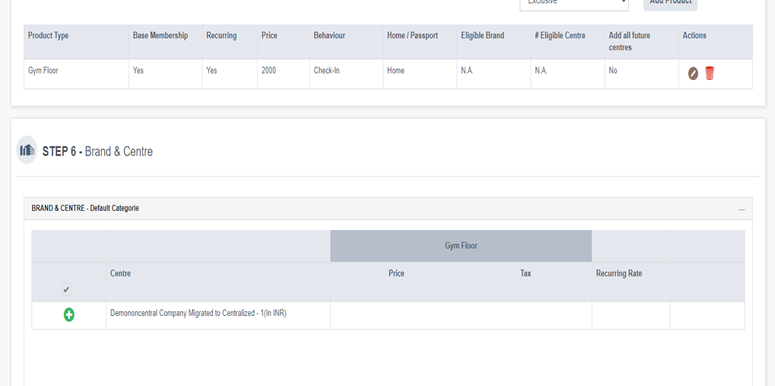Image resolution: width=775 pixels, height=386 pixels.
Task: Click the Base Membership column header
Action: [160, 36]
